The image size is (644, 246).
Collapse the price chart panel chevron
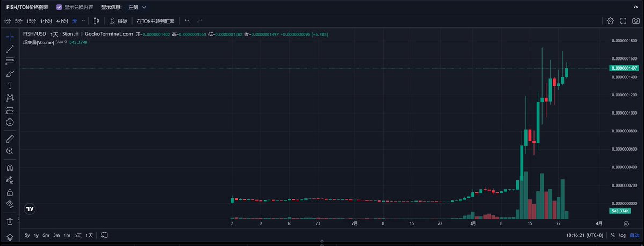637,8
